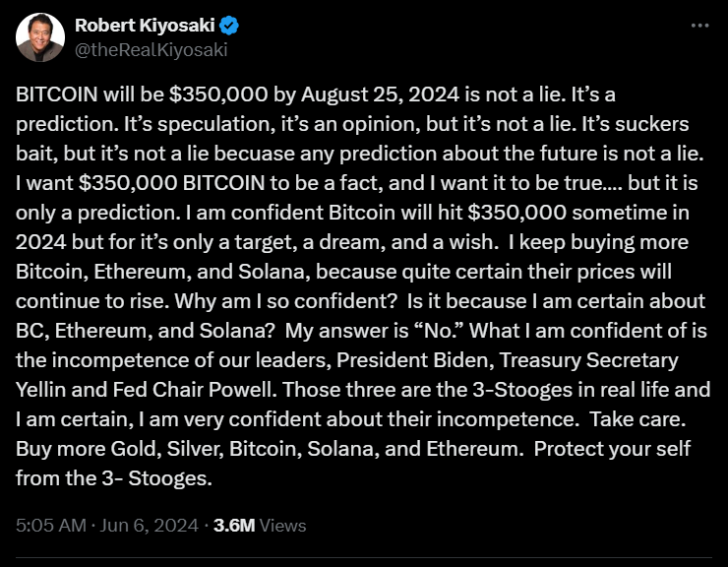Click the 5:05 AM post time
This screenshot has height=567, width=728.
tap(51, 526)
